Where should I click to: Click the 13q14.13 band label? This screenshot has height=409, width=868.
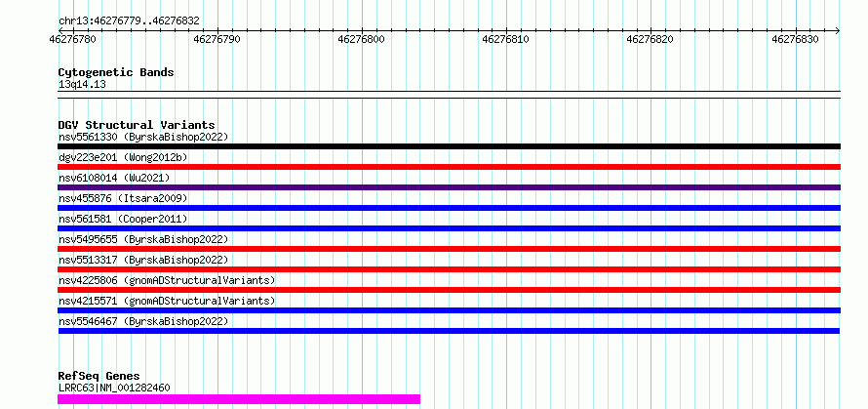82,85
